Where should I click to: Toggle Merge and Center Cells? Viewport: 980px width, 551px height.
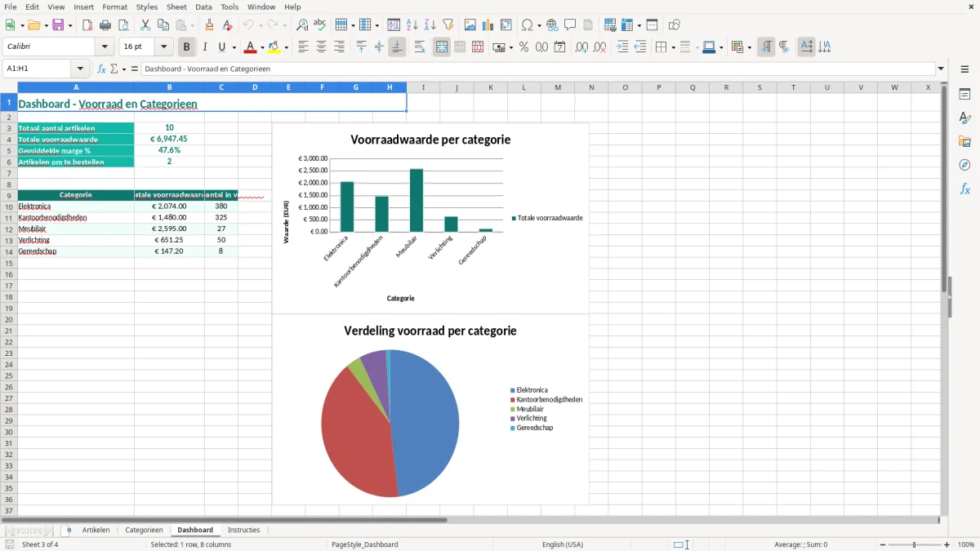point(442,47)
